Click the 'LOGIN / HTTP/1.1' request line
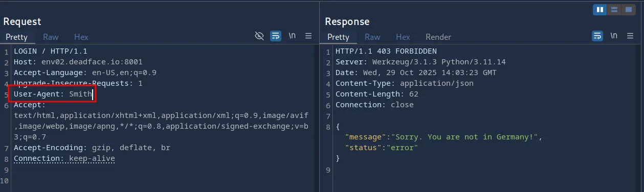Image resolution: width=644 pixels, height=192 pixels. [x=51, y=51]
